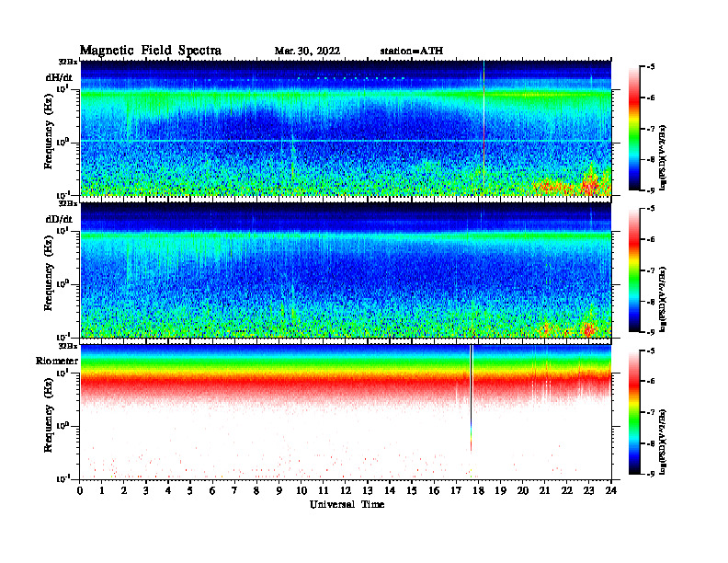This screenshot has height=563, width=728.
Task: Click the "7" tick on Universal Time axis
Action: 235,491
